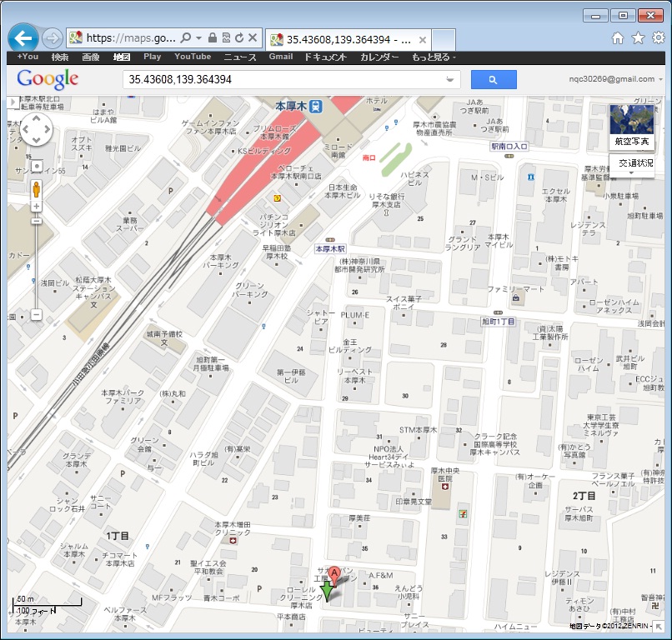Image resolution: width=672 pixels, height=640 pixels.
Task: Click the 城南予備校 school label
Action: [164, 334]
